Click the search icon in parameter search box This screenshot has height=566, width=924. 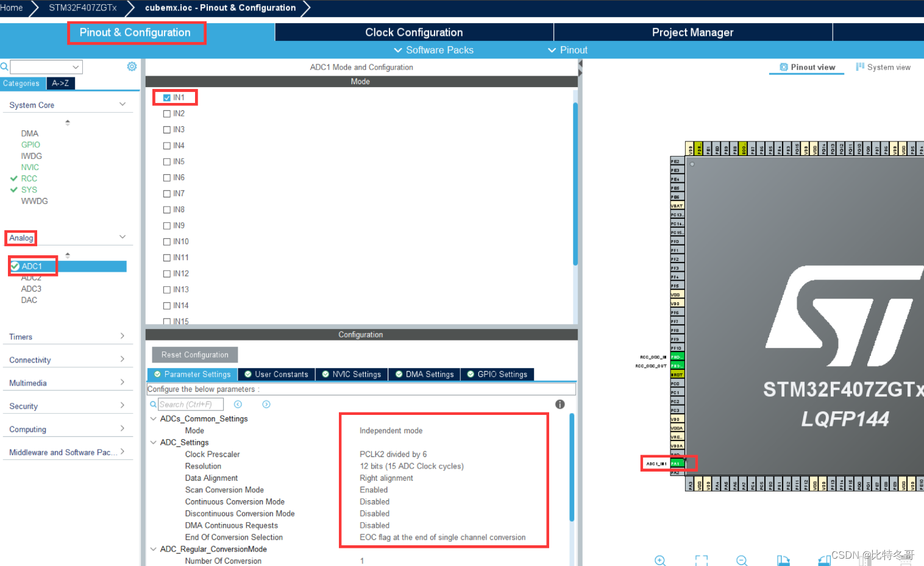pyautogui.click(x=154, y=404)
